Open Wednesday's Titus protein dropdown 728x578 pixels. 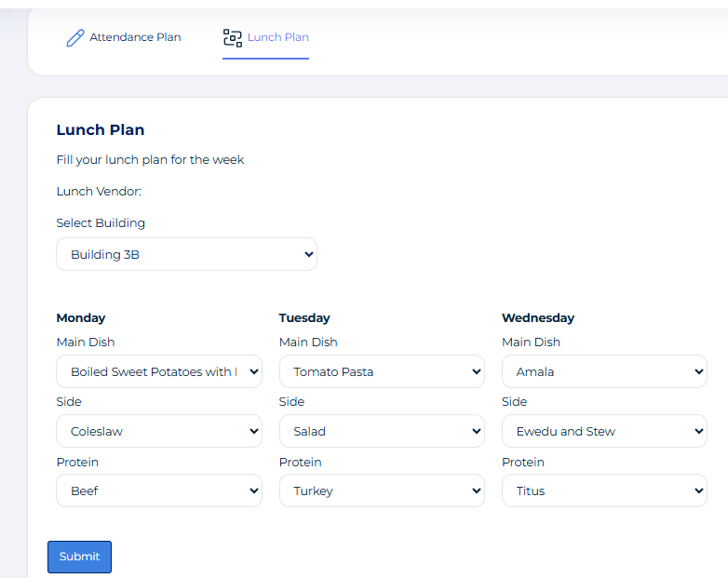coord(604,491)
